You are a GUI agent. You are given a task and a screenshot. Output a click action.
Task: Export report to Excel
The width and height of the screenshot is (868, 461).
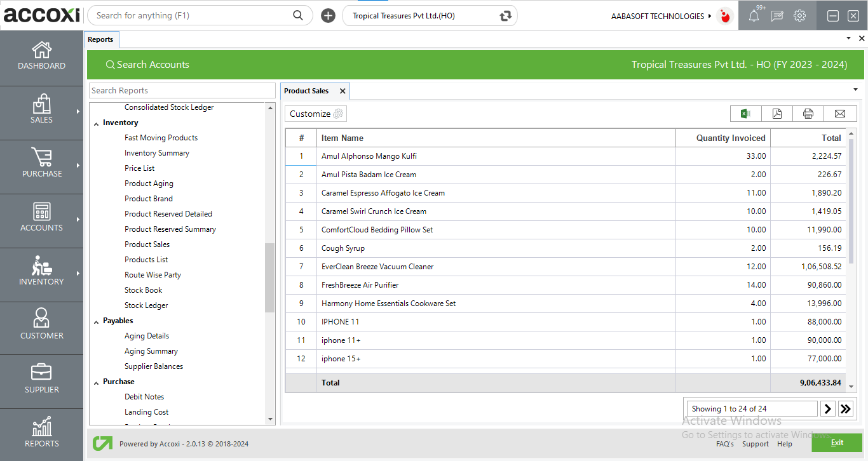tap(746, 114)
